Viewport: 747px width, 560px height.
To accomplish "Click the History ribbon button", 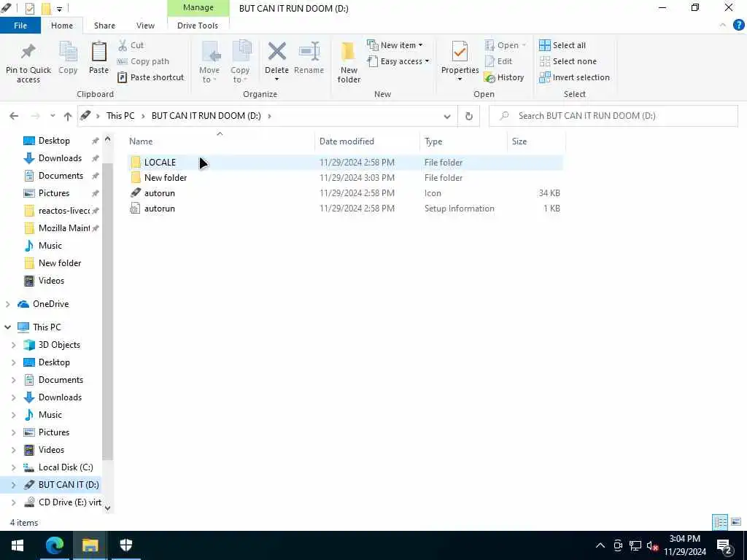I will pos(503,77).
